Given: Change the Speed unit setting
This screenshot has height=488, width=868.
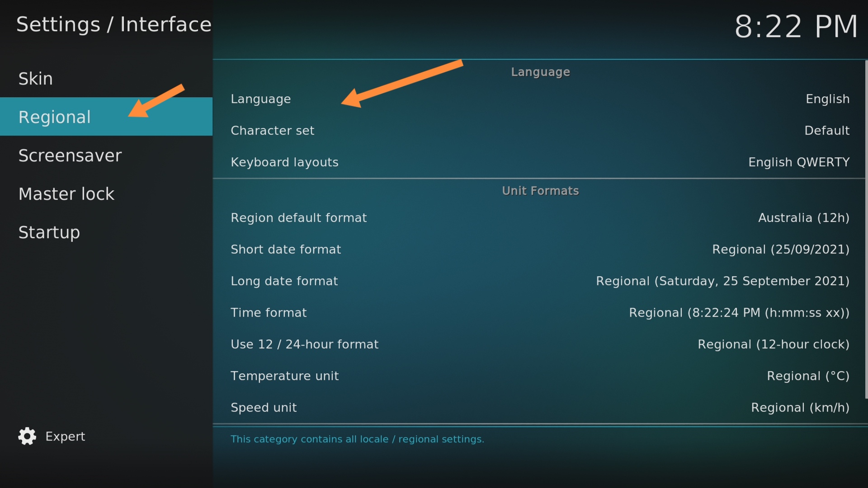Looking at the screenshot, I should [x=540, y=408].
